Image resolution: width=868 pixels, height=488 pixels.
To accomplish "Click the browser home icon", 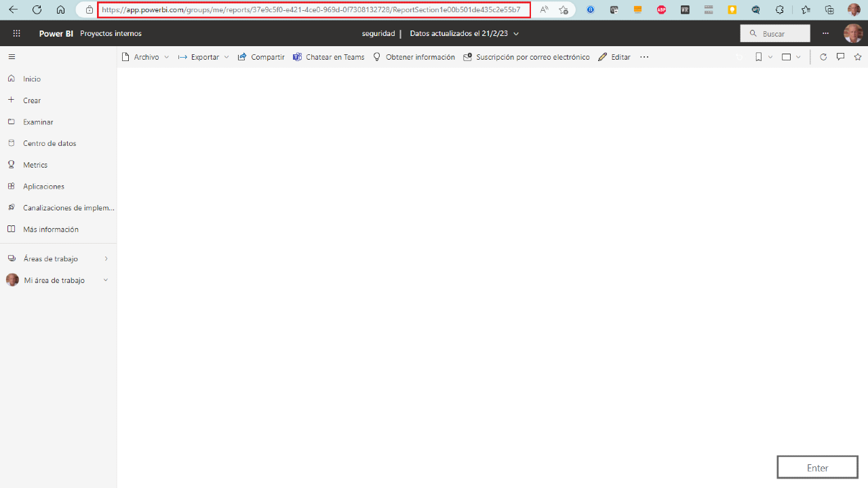I will coord(60,10).
